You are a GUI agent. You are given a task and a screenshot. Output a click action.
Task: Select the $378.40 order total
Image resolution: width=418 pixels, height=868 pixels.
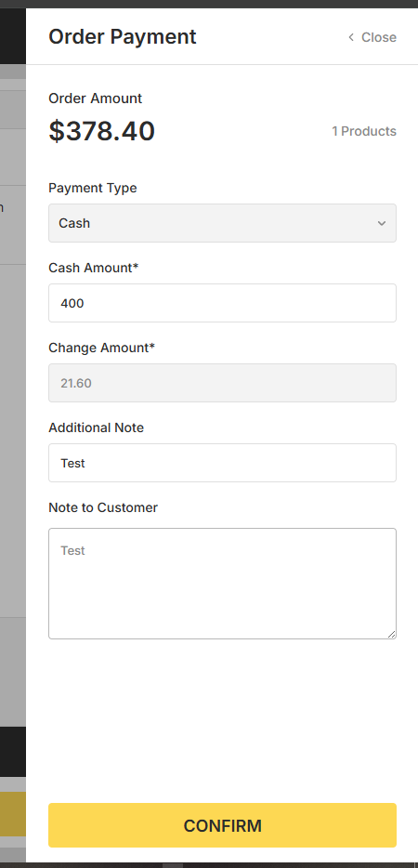pos(102,131)
